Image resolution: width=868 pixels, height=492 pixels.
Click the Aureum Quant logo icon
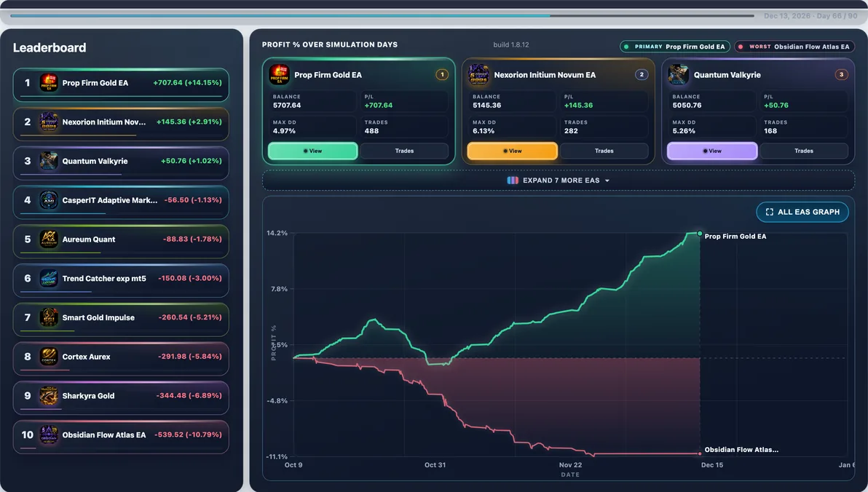tap(49, 239)
